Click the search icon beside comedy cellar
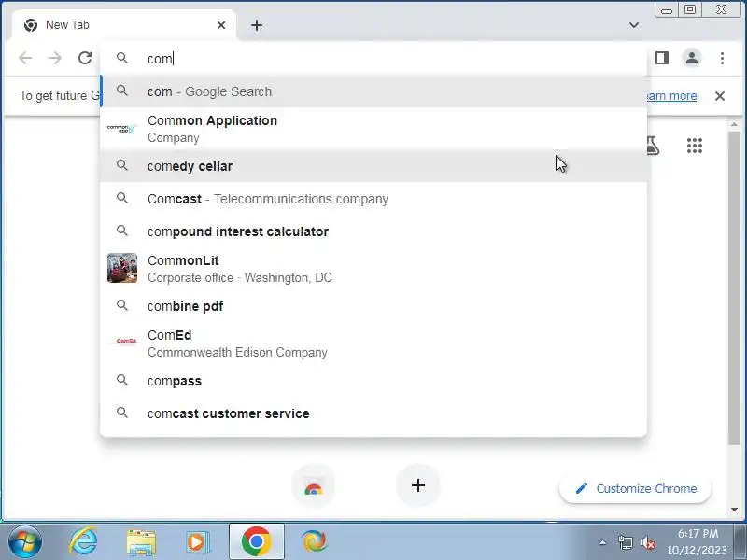 coord(122,165)
